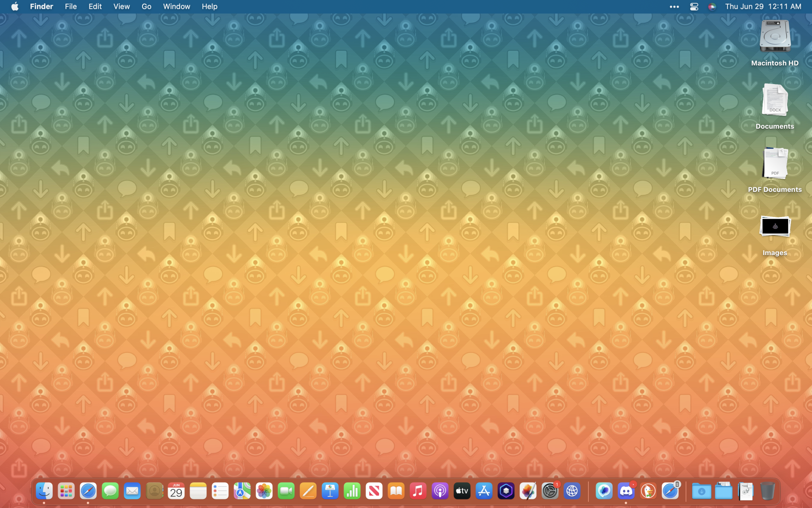
Task: Expand the Downloads stack in Dock
Action: click(701, 491)
